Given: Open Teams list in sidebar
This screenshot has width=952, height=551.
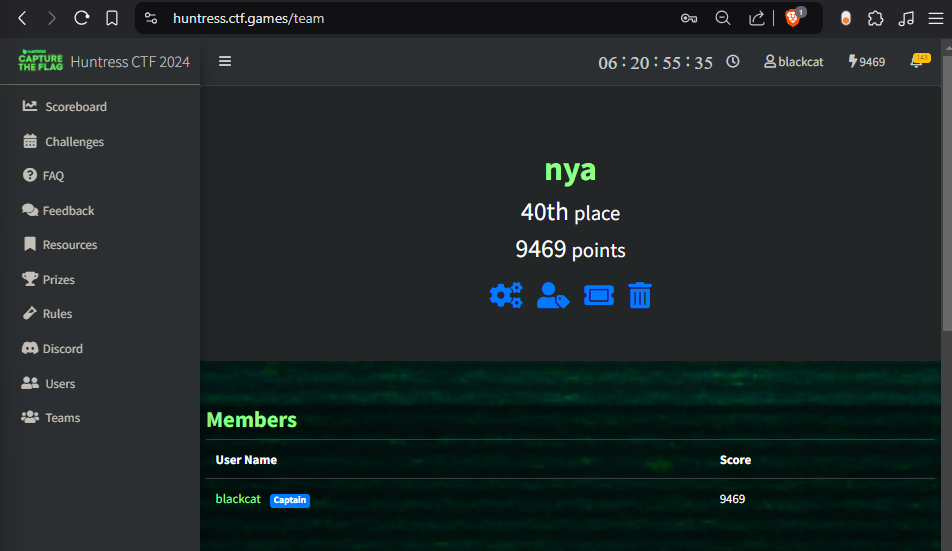Looking at the screenshot, I should click(x=51, y=417).
